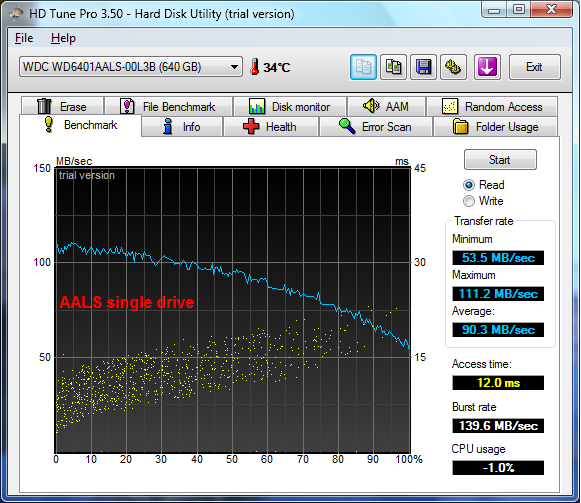581x503 pixels.
Task: Click inside the benchmark graph area
Action: (x=233, y=310)
